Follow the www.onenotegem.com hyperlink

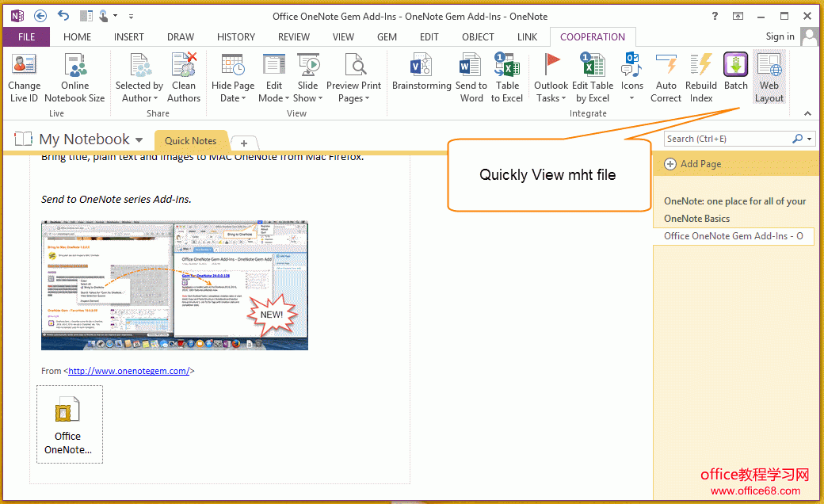[128, 371]
